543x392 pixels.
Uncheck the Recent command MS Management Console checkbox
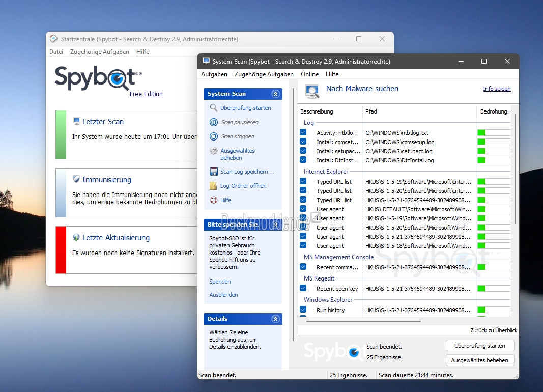tap(303, 267)
